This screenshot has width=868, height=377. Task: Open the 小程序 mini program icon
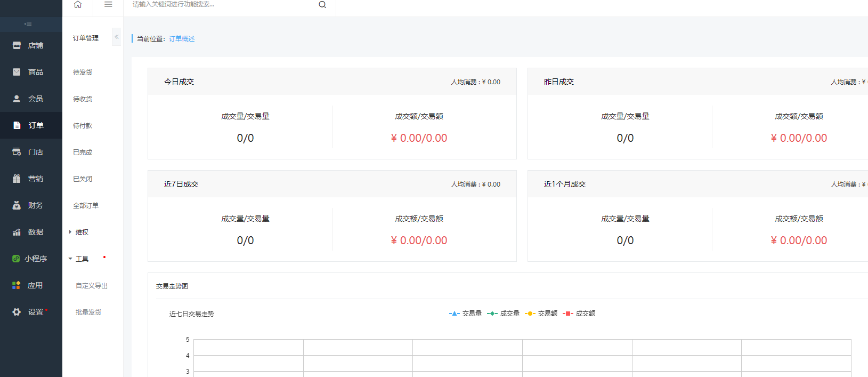pyautogui.click(x=16, y=259)
